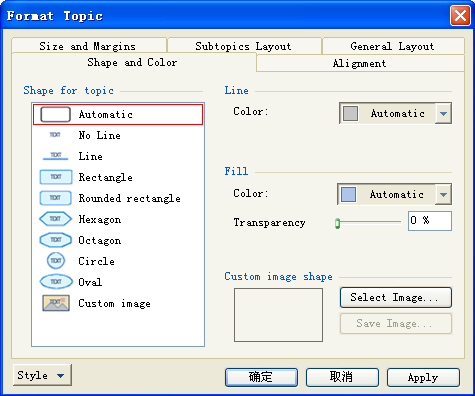Click the Select Image... button

(x=396, y=297)
